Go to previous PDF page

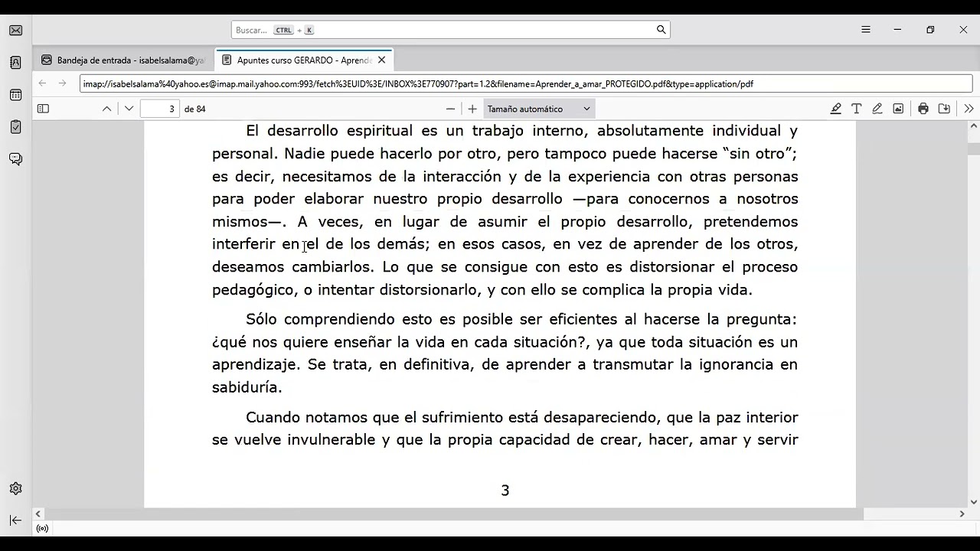coord(107,109)
